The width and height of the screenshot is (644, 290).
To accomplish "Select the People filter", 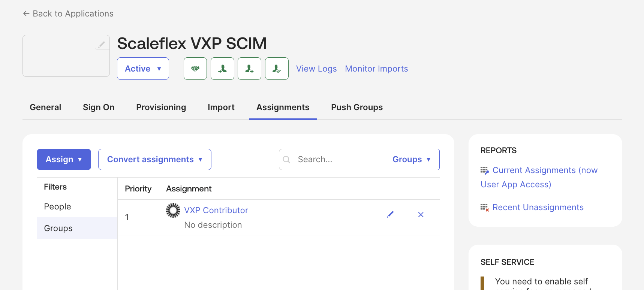I will pos(57,206).
